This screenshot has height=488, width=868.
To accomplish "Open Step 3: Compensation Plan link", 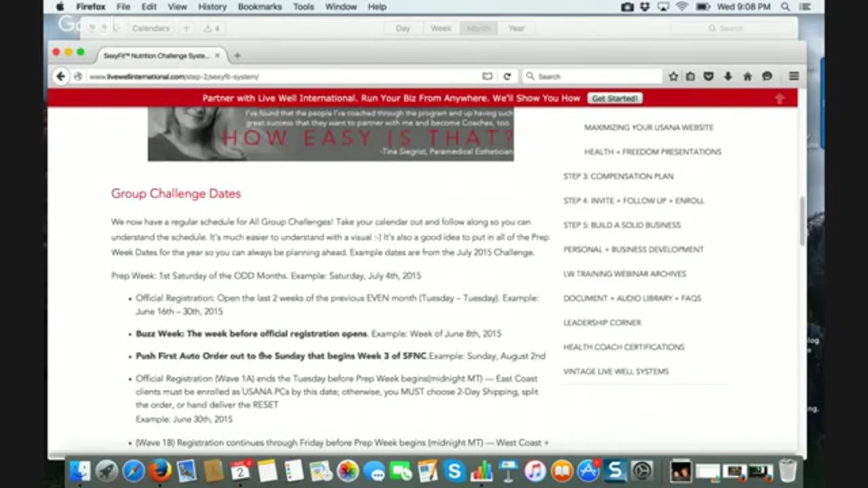I will [x=618, y=176].
